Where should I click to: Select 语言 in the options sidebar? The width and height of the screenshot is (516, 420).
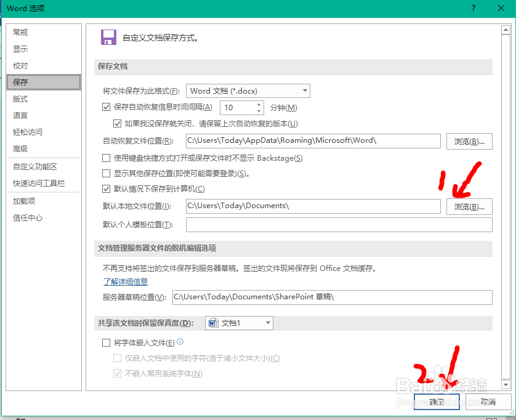tap(44, 116)
